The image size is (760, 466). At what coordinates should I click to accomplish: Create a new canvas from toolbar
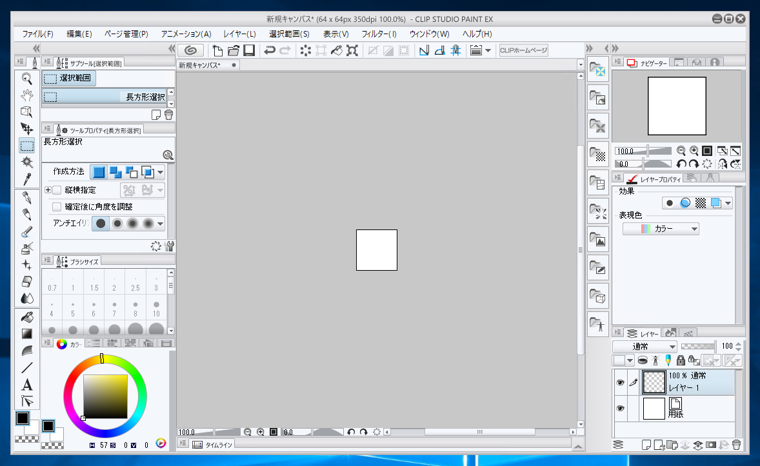(218, 50)
